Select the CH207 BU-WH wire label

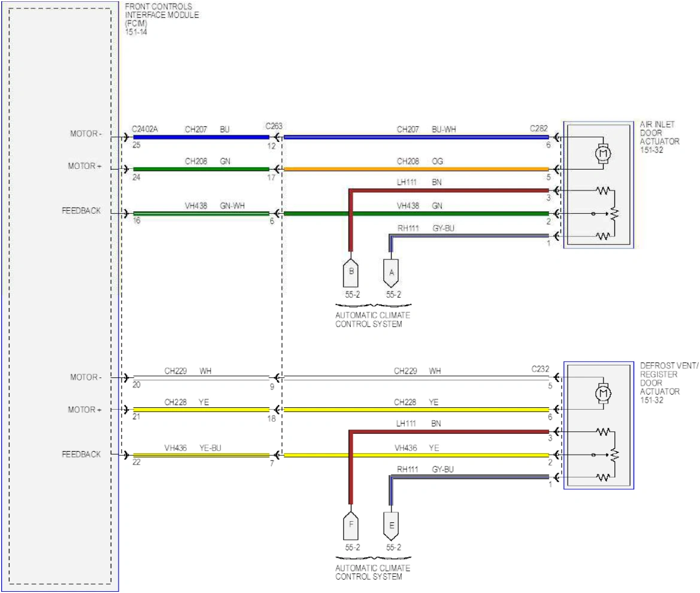426,129
